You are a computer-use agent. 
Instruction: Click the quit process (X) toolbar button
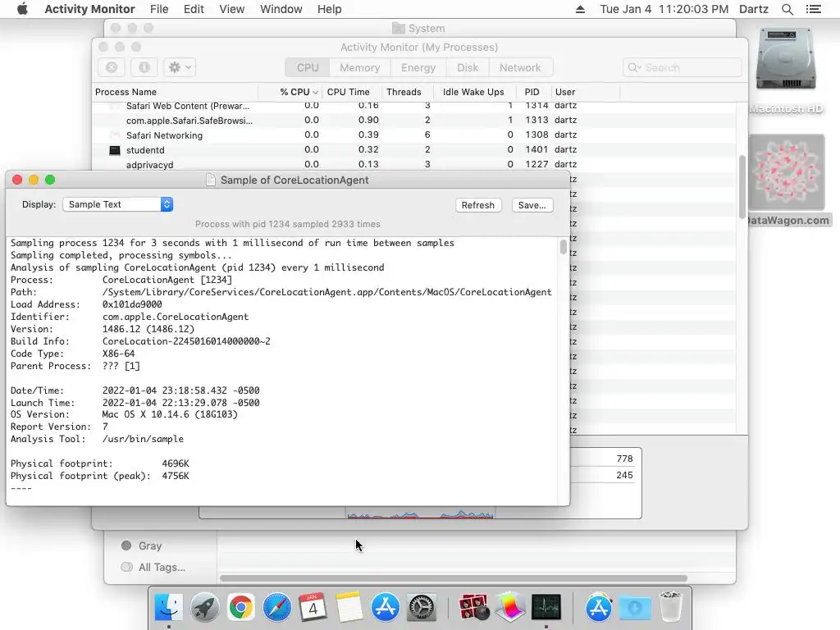tap(112, 67)
